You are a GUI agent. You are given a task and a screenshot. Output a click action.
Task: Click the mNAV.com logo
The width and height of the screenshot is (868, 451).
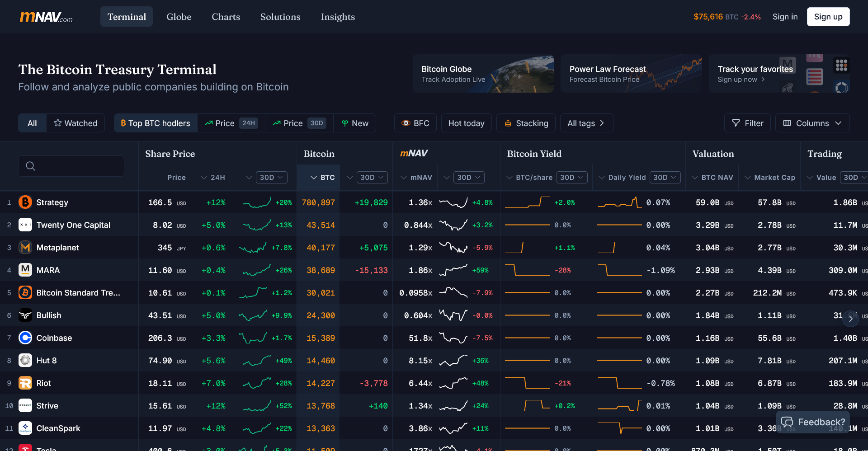pyautogui.click(x=46, y=17)
